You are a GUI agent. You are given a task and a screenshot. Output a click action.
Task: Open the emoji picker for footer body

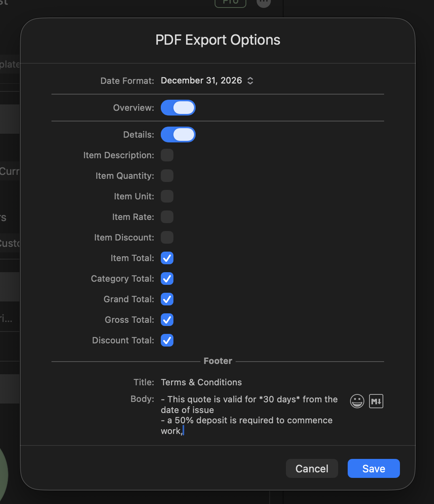pos(357,401)
